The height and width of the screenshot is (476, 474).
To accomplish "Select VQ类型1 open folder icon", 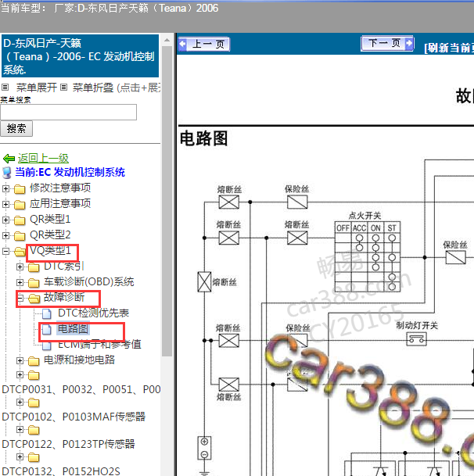I will tap(20, 252).
